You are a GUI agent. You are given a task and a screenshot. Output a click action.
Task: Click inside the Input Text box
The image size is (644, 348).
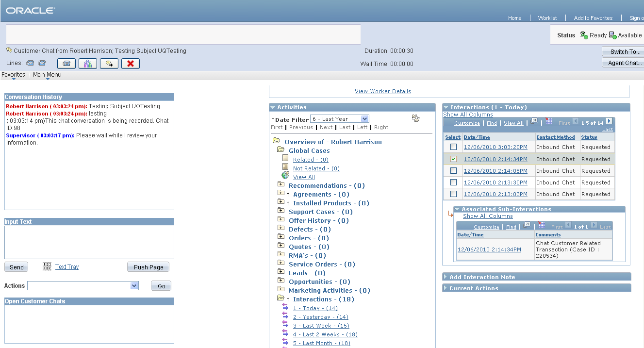[x=89, y=242]
